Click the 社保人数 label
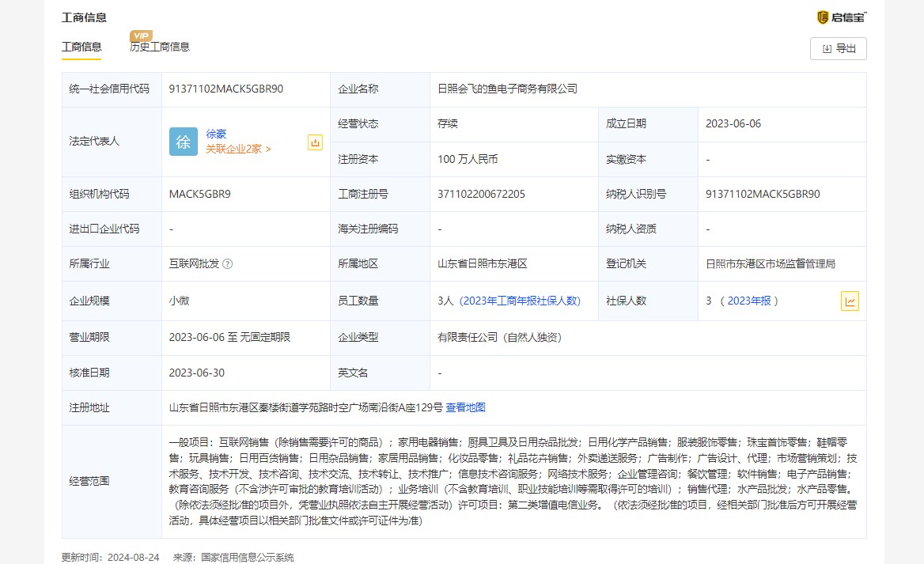 tap(626, 301)
